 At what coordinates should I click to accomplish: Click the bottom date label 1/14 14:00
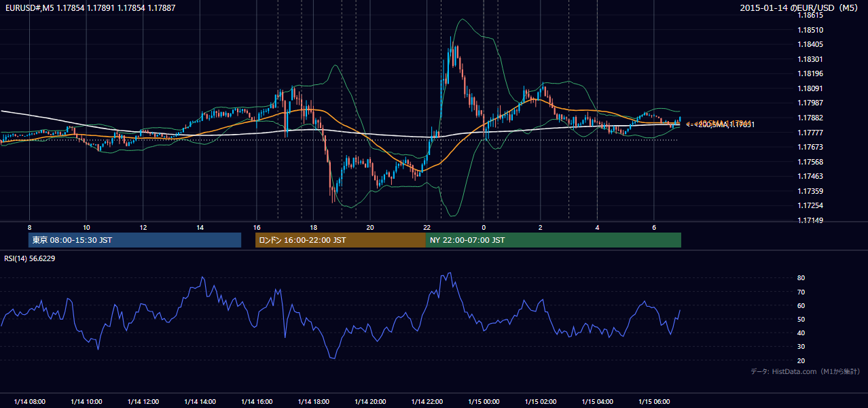coord(200,402)
